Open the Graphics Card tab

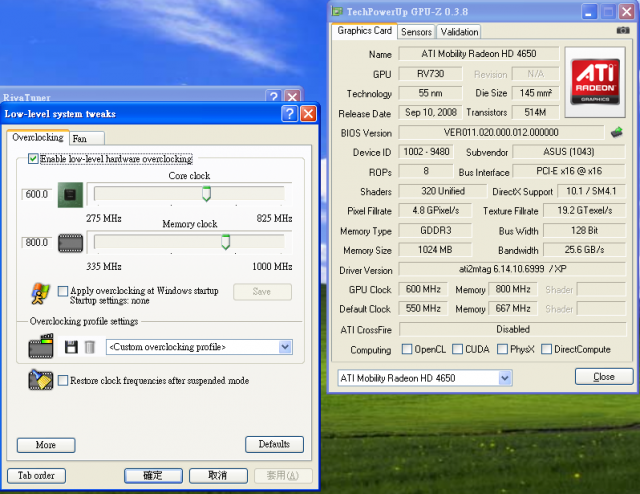click(x=364, y=31)
